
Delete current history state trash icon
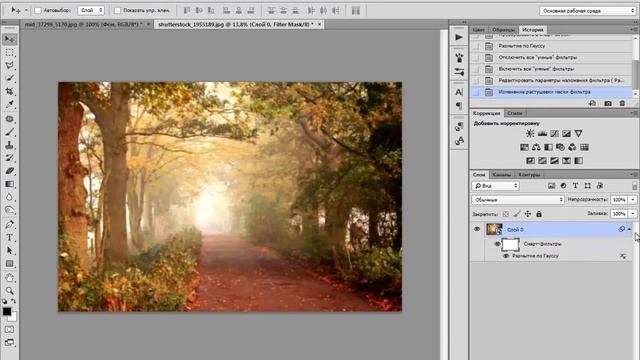(x=622, y=103)
